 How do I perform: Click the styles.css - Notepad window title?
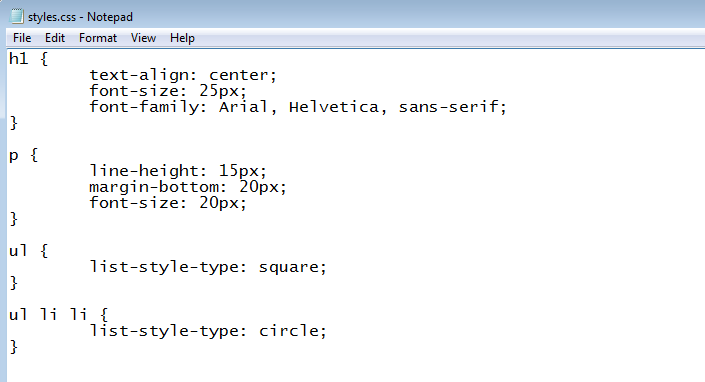(80, 17)
